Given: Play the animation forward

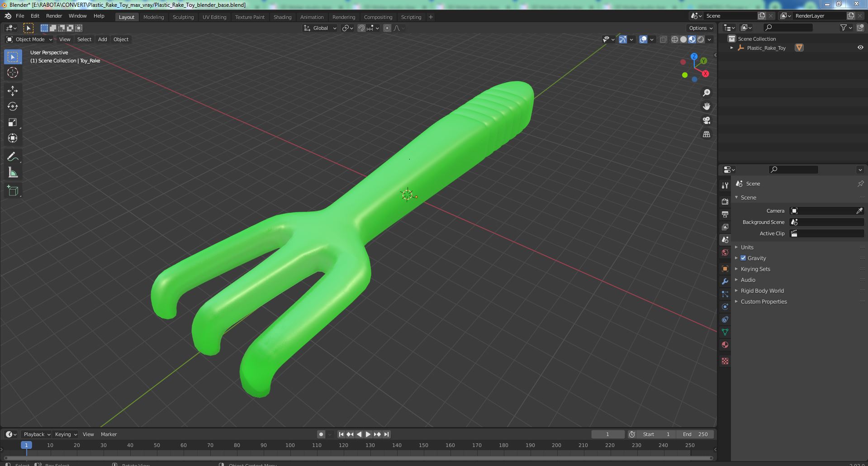Looking at the screenshot, I should (368, 434).
